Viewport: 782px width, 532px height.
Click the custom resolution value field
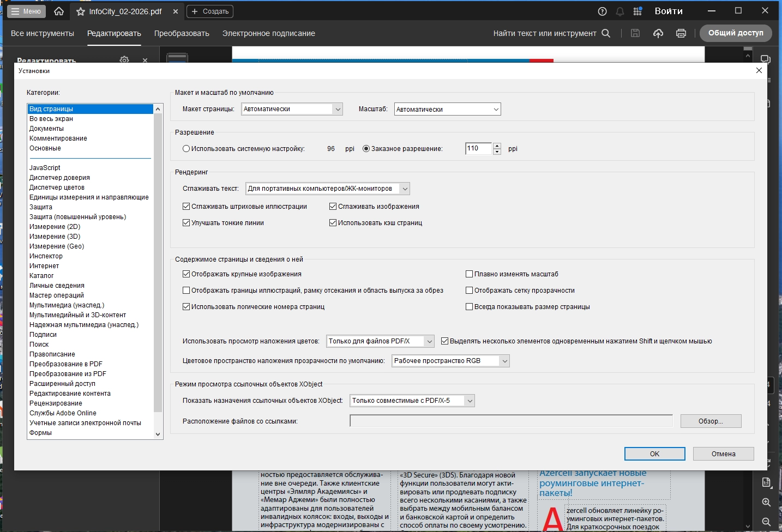tap(479, 148)
